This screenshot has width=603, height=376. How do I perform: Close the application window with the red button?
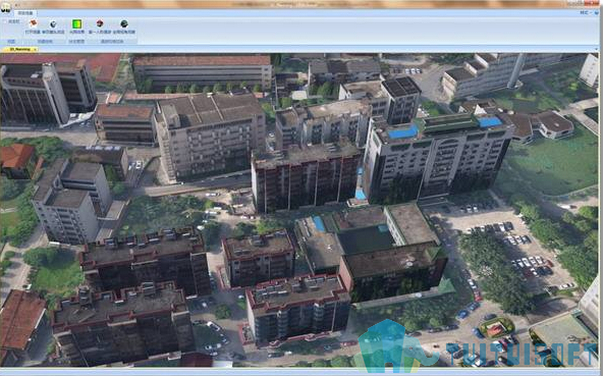[591, 3]
